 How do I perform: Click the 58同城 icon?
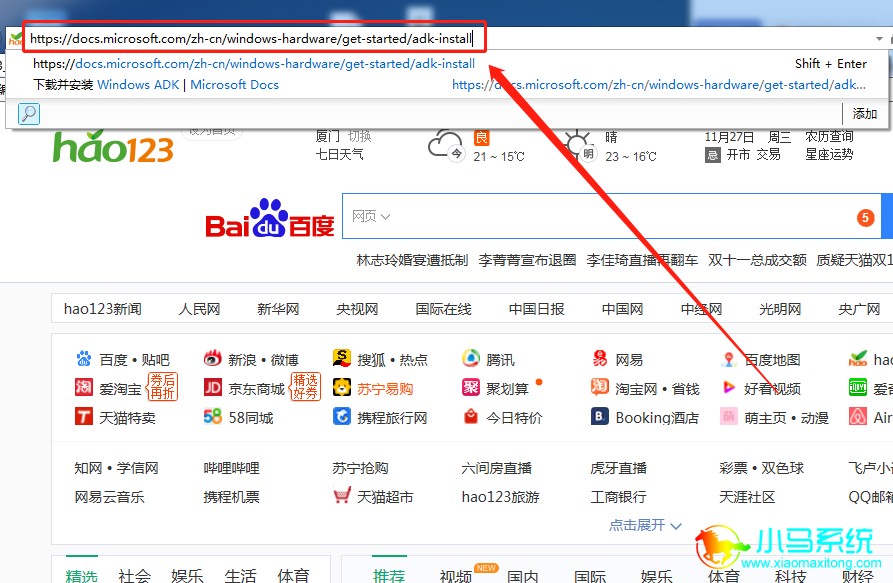(212, 417)
